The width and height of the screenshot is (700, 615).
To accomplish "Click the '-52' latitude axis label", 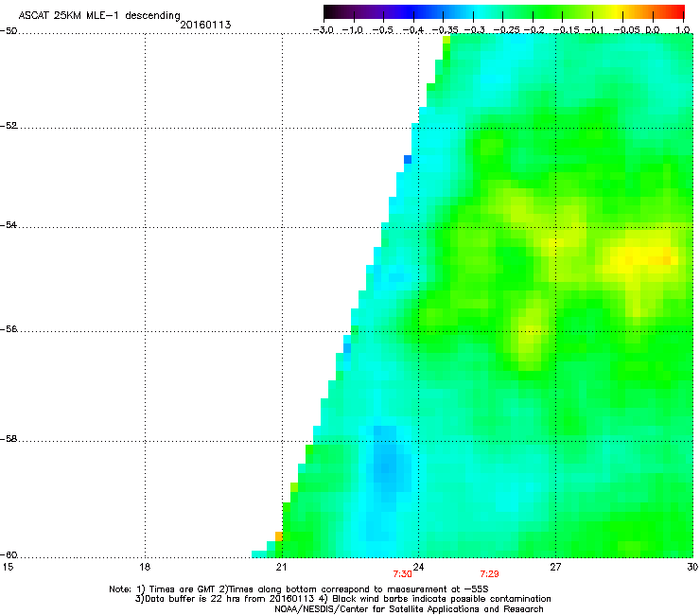I will (9, 126).
